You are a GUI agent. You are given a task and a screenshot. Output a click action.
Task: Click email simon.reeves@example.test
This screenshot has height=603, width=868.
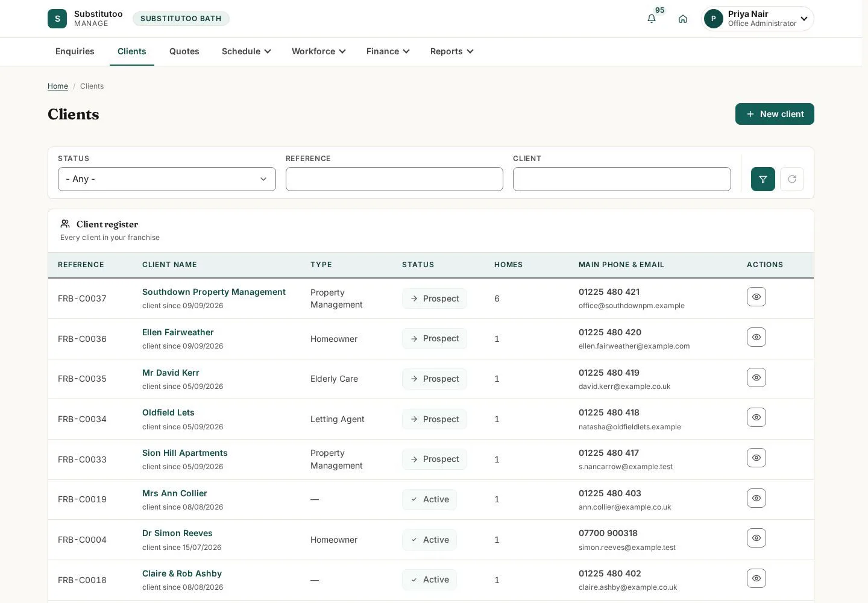click(627, 548)
